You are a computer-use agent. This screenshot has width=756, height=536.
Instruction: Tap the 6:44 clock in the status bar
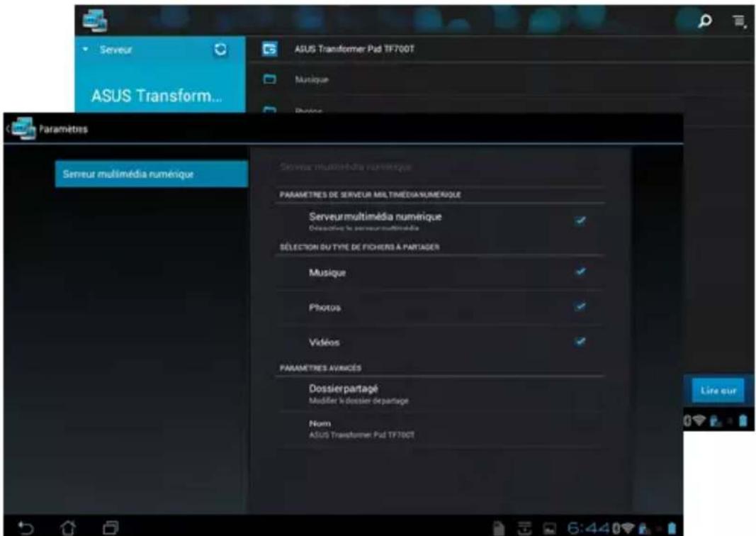click(589, 528)
